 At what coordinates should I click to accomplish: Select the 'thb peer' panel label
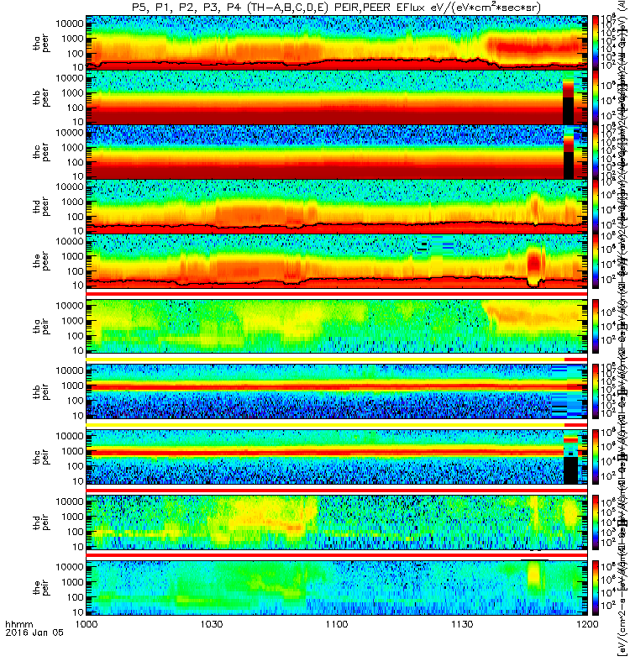click(x=41, y=98)
